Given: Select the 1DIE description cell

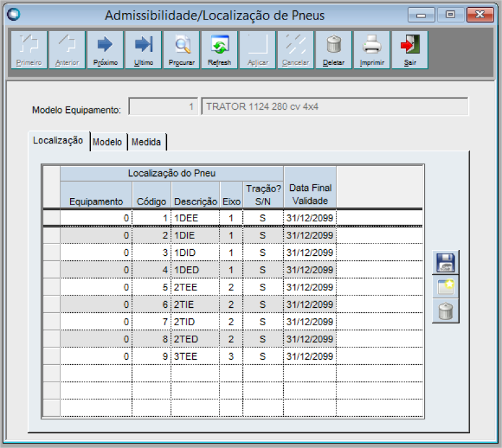Looking at the screenshot, I should (195, 236).
